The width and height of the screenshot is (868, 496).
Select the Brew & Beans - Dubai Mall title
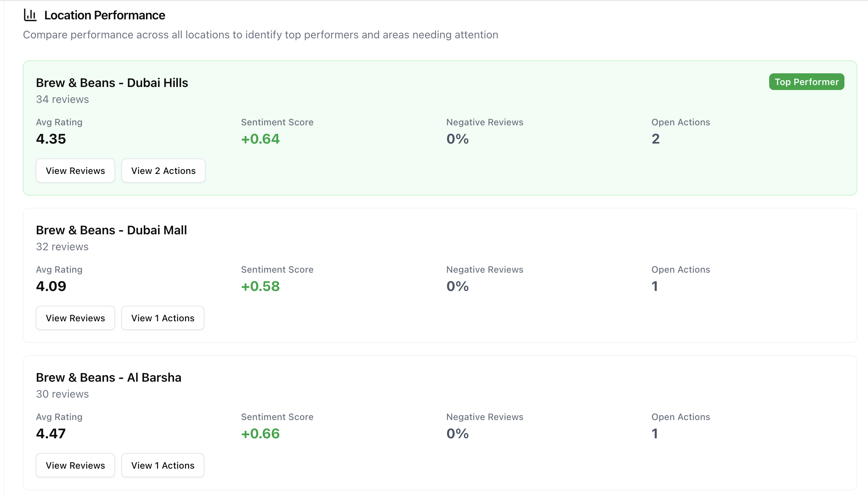(111, 230)
